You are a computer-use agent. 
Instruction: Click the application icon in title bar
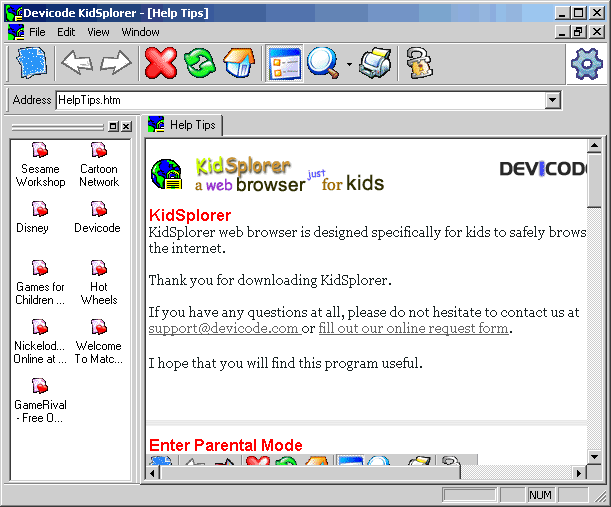14,13
